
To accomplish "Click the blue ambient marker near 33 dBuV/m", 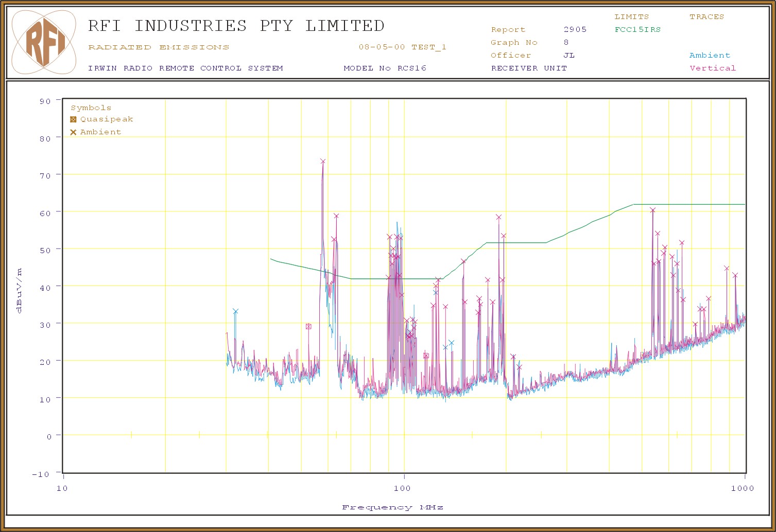I will tap(235, 311).
